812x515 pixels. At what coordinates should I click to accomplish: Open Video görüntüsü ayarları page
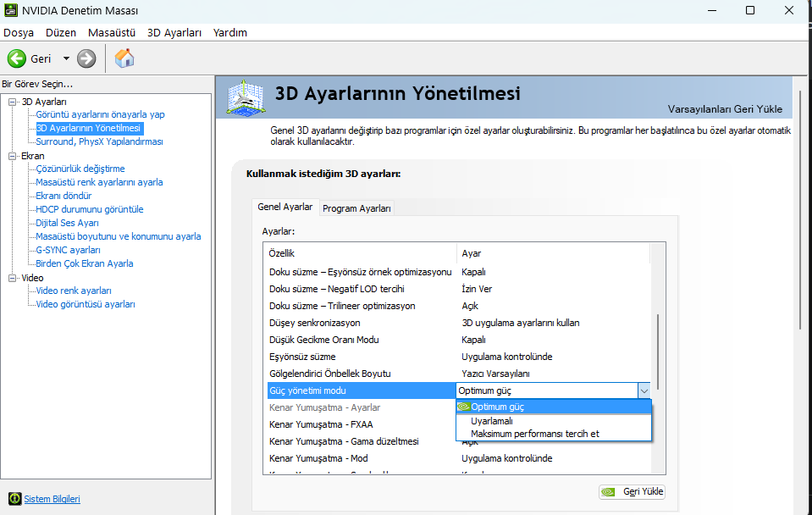tap(86, 304)
